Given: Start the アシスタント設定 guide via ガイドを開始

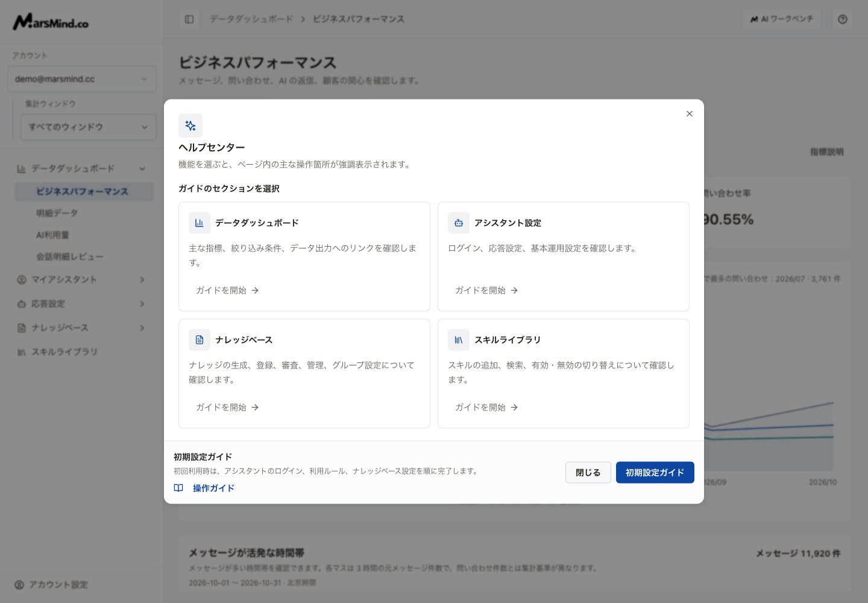Looking at the screenshot, I should pos(486,291).
